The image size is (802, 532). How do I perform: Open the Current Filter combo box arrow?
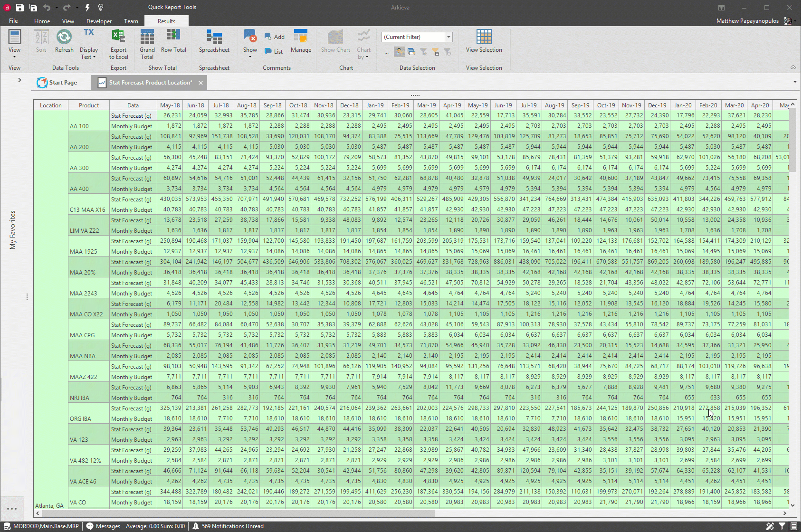449,37
